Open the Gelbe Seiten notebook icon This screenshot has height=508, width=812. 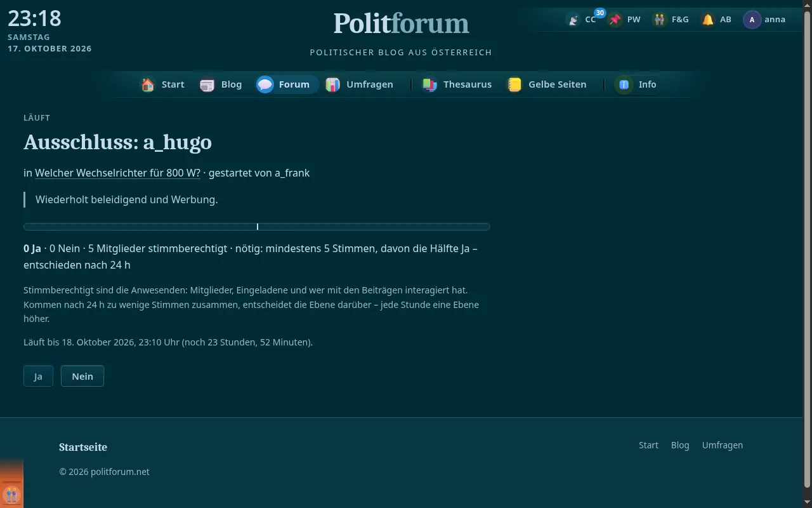pyautogui.click(x=514, y=84)
